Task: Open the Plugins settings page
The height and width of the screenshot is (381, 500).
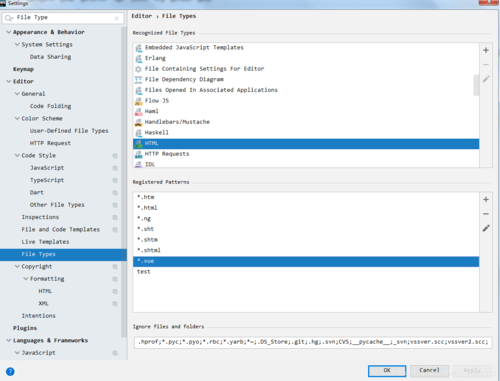Action: click(x=25, y=328)
